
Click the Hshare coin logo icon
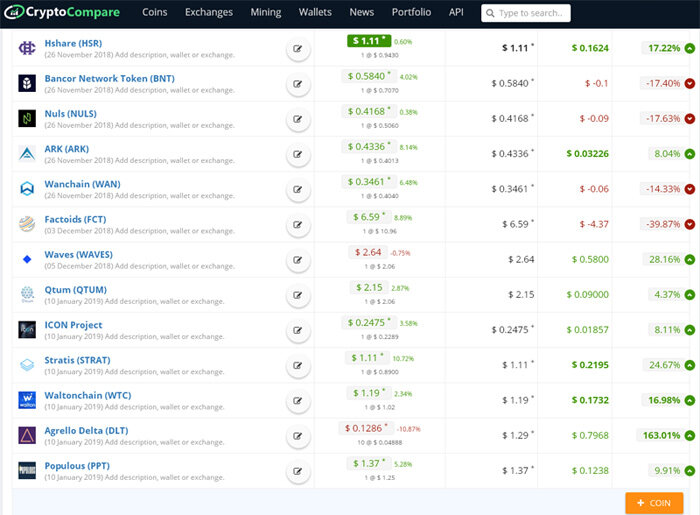(27, 48)
